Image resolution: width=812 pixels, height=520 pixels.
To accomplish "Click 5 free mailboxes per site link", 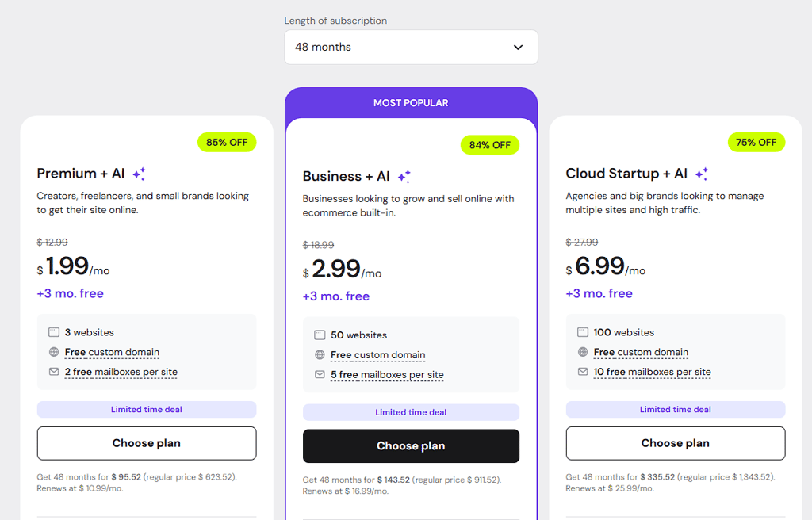I will coord(387,375).
